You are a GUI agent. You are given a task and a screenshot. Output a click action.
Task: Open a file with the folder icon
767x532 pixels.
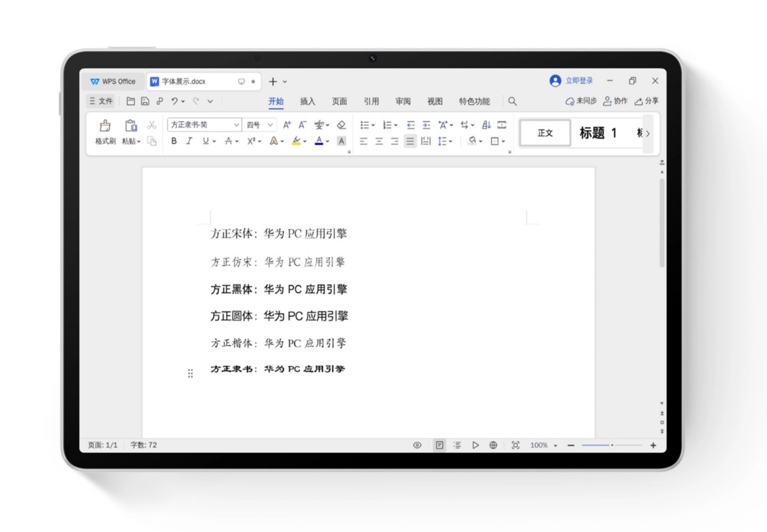[130, 101]
